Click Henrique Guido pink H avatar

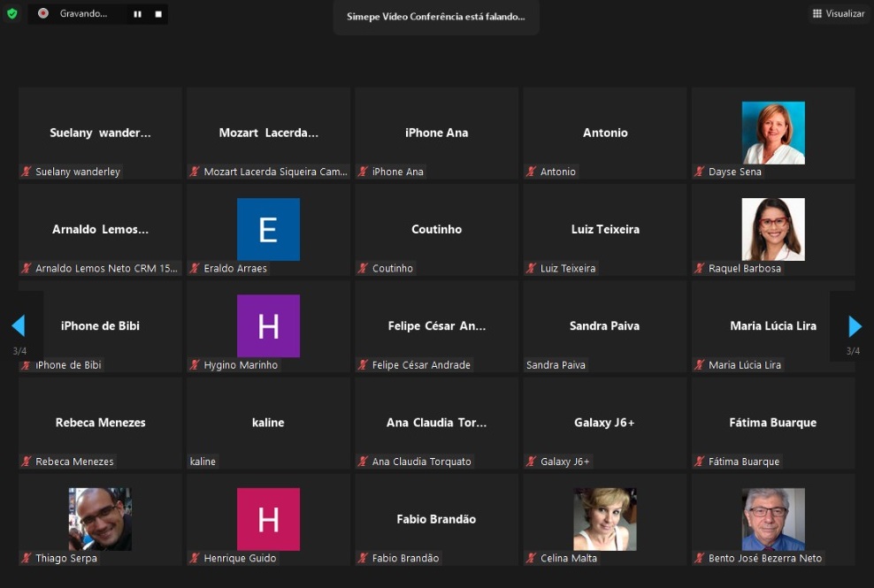(268, 519)
